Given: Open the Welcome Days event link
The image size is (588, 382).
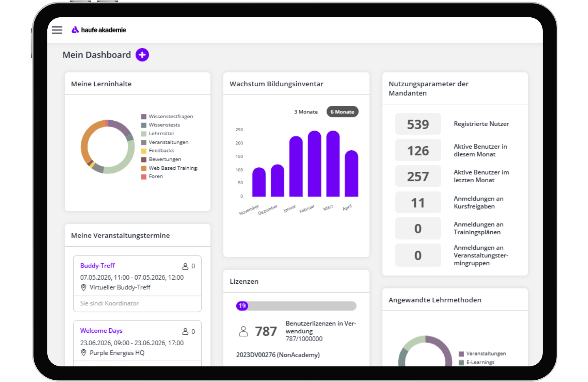Looking at the screenshot, I should click(x=101, y=331).
